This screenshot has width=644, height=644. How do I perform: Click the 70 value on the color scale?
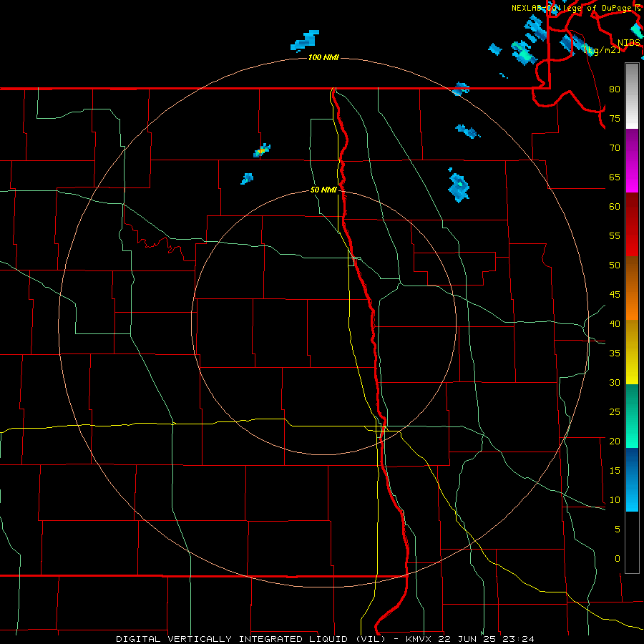pos(615,148)
